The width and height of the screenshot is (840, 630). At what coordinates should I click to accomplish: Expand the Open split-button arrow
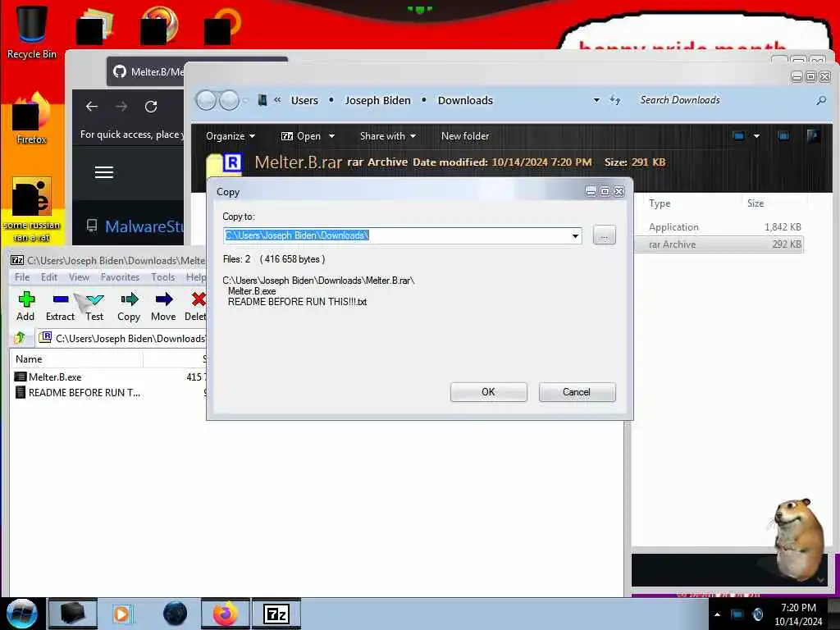331,136
